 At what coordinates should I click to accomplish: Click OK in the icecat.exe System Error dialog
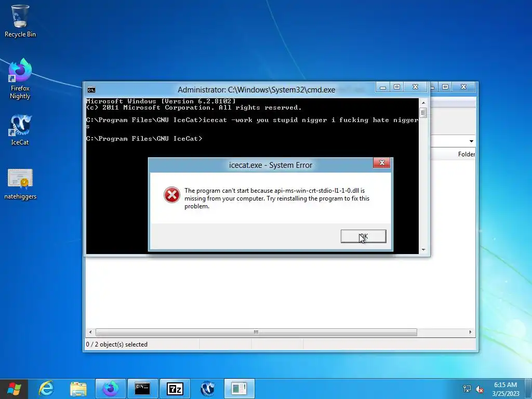coord(363,236)
